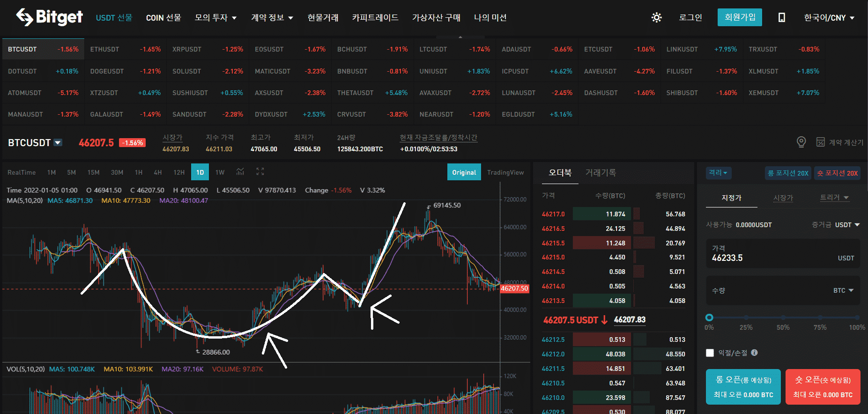The image size is (868, 414).
Task: Switch chart to TradingView mode
Action: pyautogui.click(x=505, y=172)
